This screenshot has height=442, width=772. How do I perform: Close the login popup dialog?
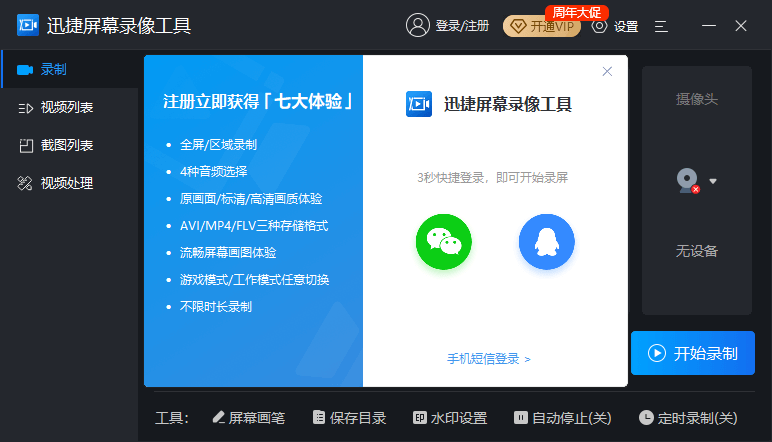tap(607, 71)
